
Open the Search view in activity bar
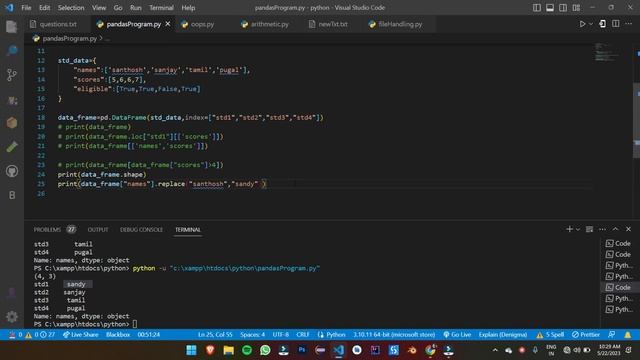point(12,51)
